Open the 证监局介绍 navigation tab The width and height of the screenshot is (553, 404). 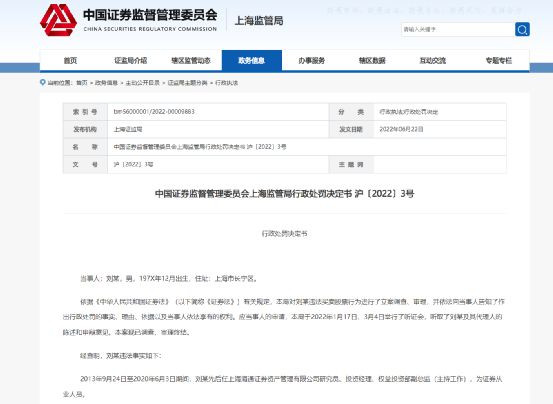pos(131,61)
